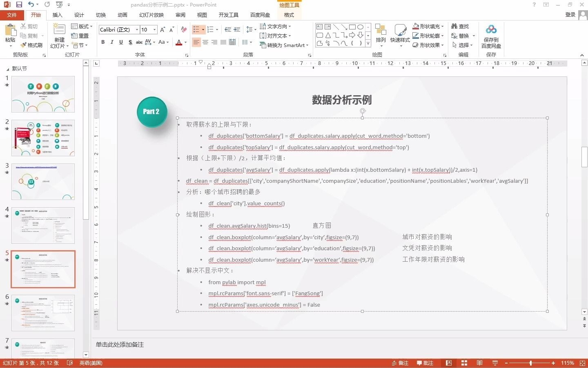Switch to the 动画 Animations tab
This screenshot has width=588, height=368.
point(122,15)
